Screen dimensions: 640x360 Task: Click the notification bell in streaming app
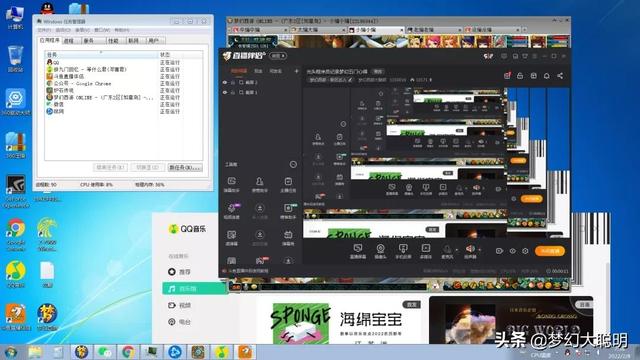coord(547,76)
